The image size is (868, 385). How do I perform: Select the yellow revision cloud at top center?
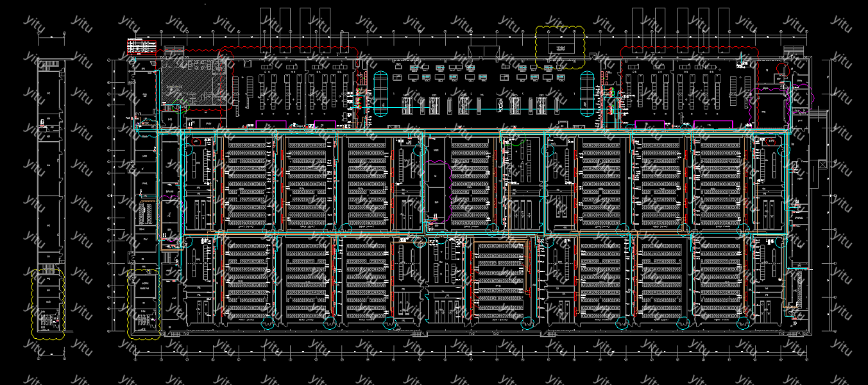tap(560, 47)
